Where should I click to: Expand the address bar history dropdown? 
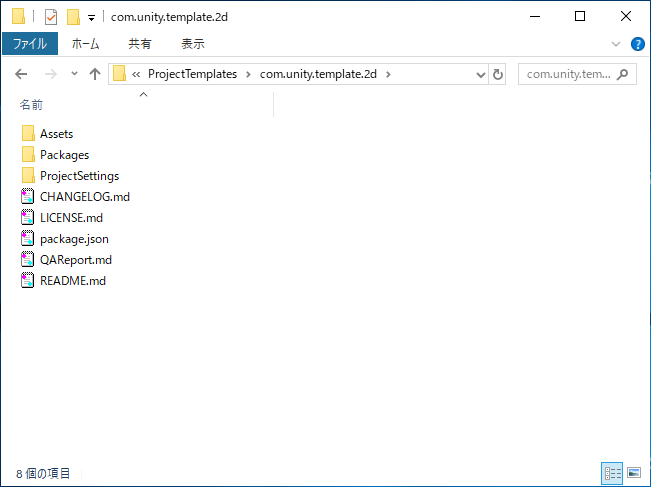[x=481, y=75]
